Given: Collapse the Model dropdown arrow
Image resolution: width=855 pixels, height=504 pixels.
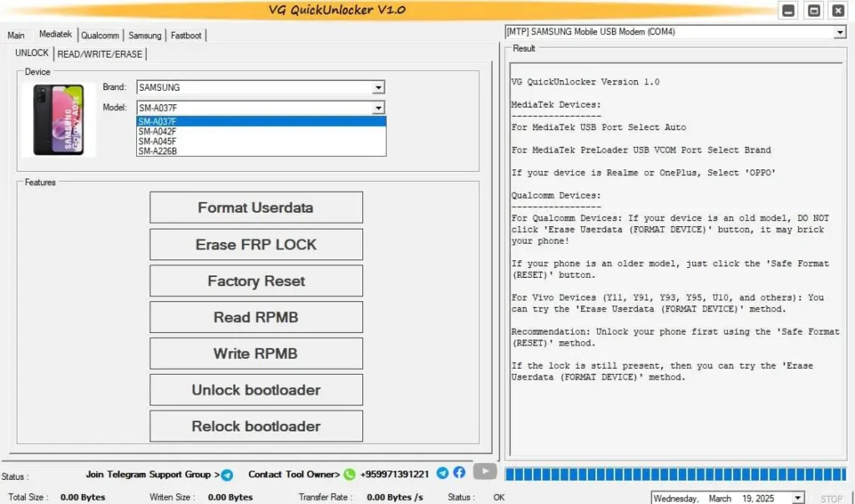Looking at the screenshot, I should (x=378, y=108).
